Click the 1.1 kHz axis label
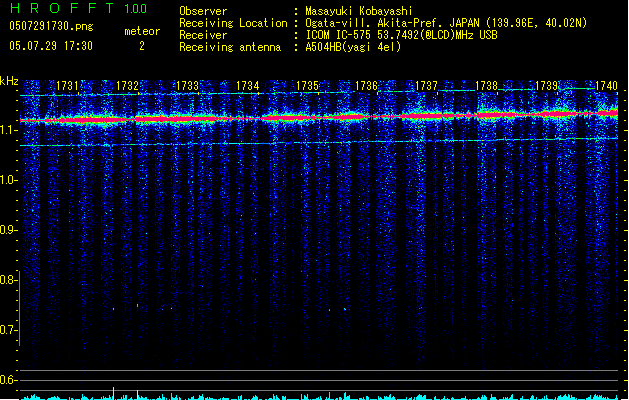The width and height of the screenshot is (629, 400). click(8, 130)
